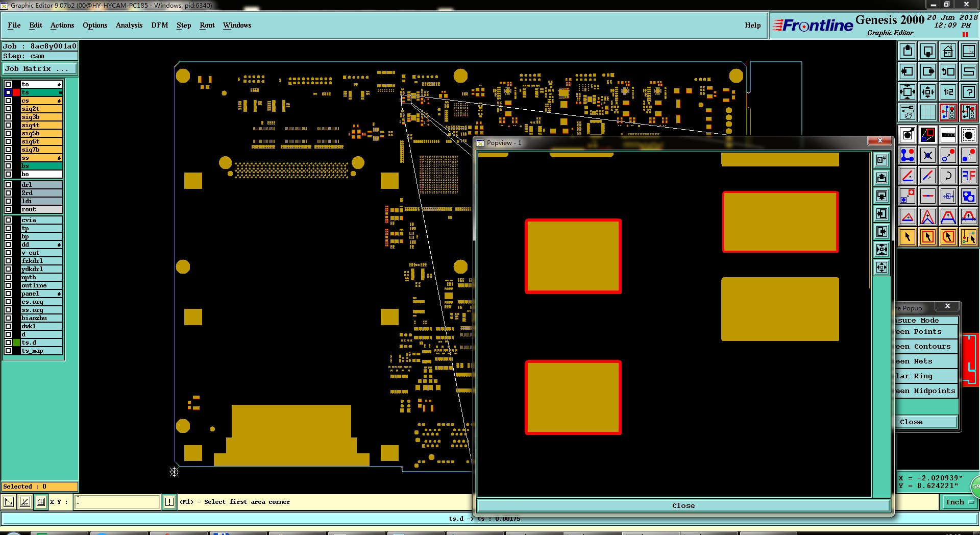Choose Between Contours measure mode
This screenshot has height=535, width=980.
coord(926,347)
